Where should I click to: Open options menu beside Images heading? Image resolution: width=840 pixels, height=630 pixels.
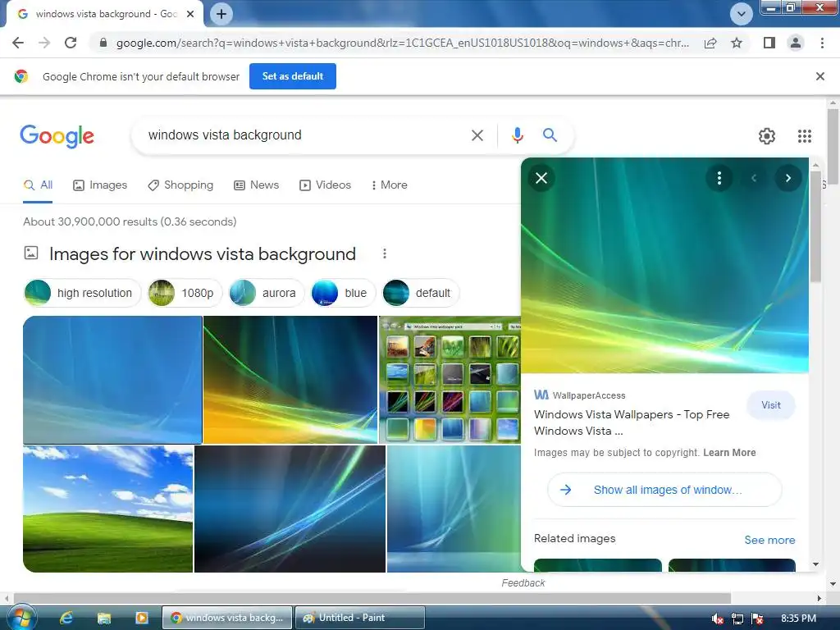[x=384, y=253]
